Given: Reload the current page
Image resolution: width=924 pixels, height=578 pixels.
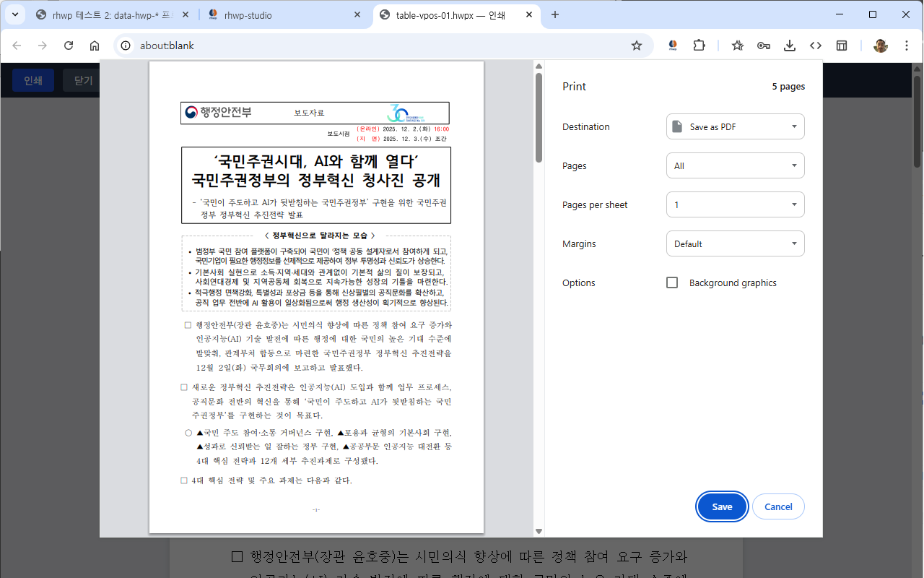Looking at the screenshot, I should click(69, 46).
